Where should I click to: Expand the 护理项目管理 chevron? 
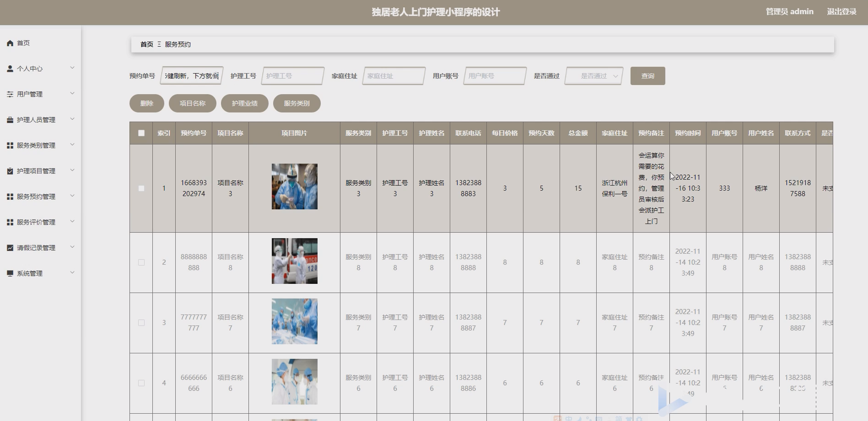[72, 171]
